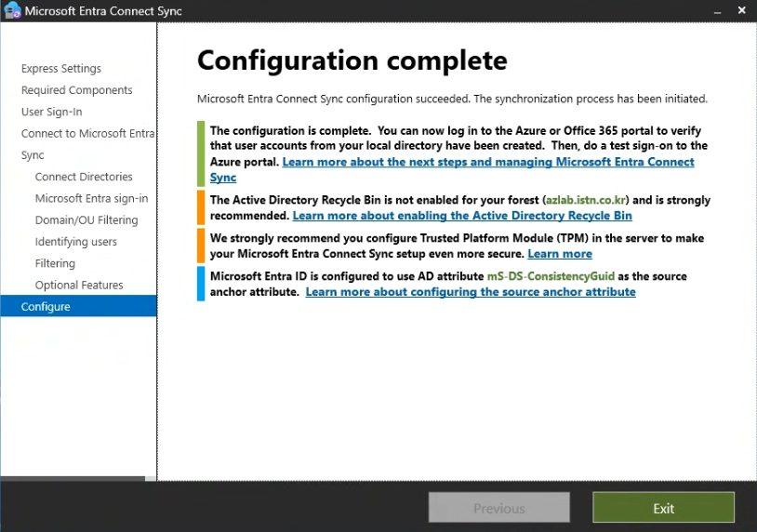This screenshot has height=532, width=757.
Task: Select Express Settings in the sidebar
Action: pos(61,69)
